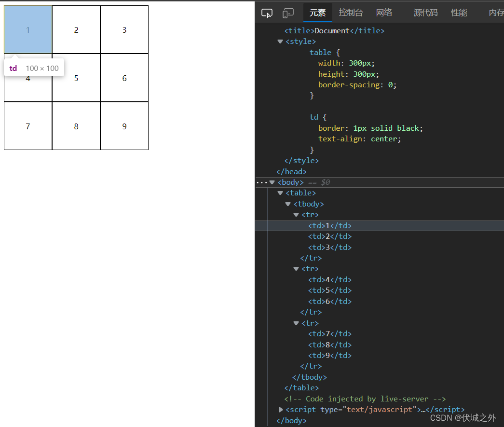The height and width of the screenshot is (427, 504).
Task: Select the <td>4</td> node
Action: pyautogui.click(x=330, y=280)
